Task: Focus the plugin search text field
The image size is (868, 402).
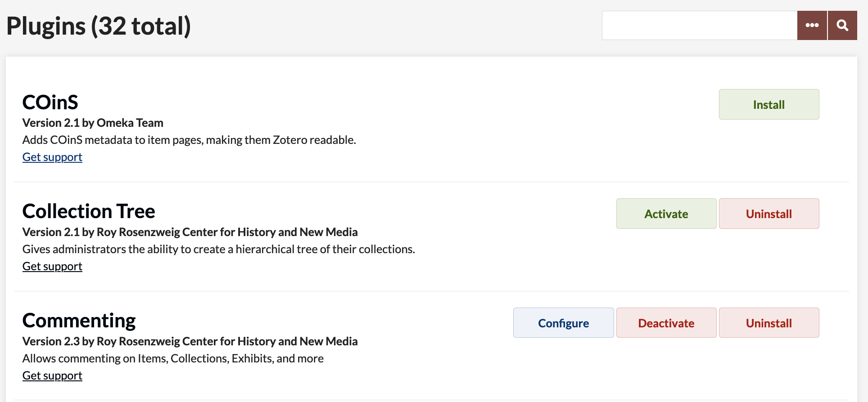Action: point(699,26)
